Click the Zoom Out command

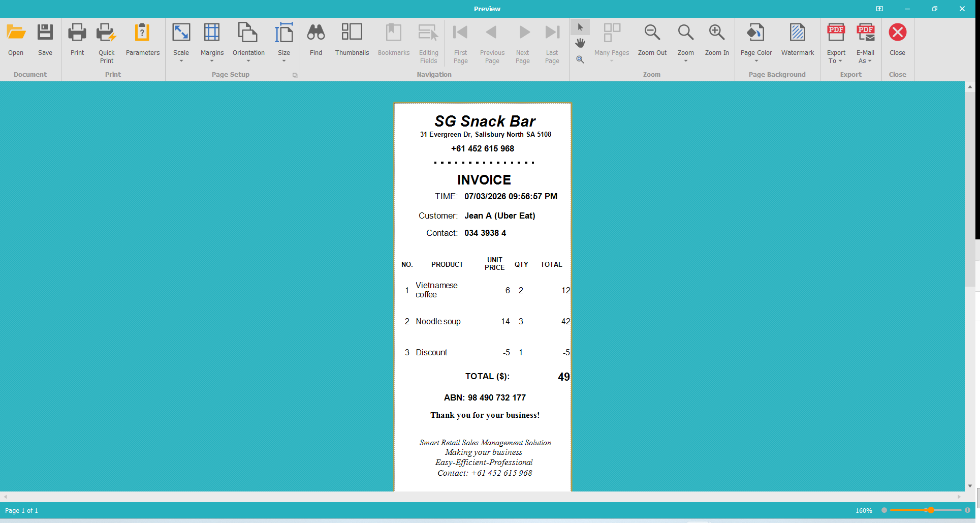(652, 41)
